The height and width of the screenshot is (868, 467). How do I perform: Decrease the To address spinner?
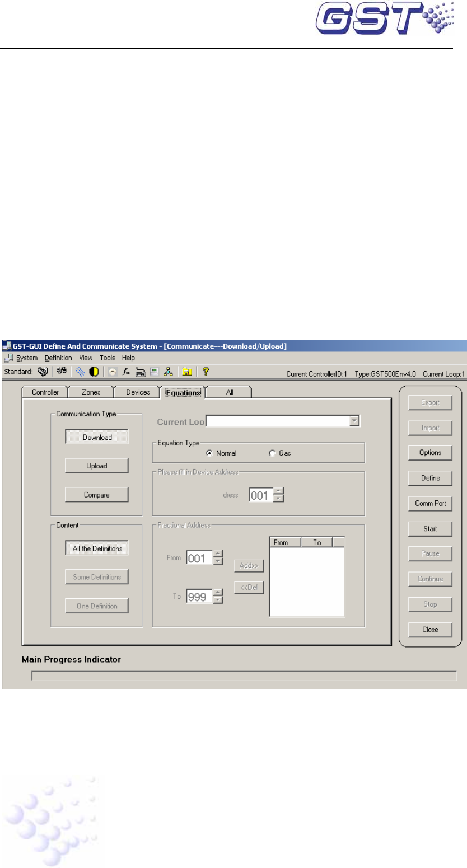point(218,600)
